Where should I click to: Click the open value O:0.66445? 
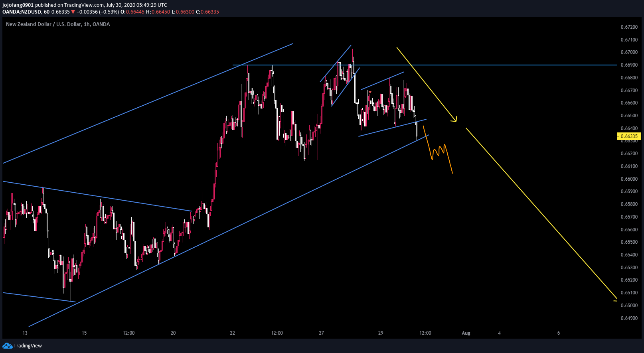point(132,12)
